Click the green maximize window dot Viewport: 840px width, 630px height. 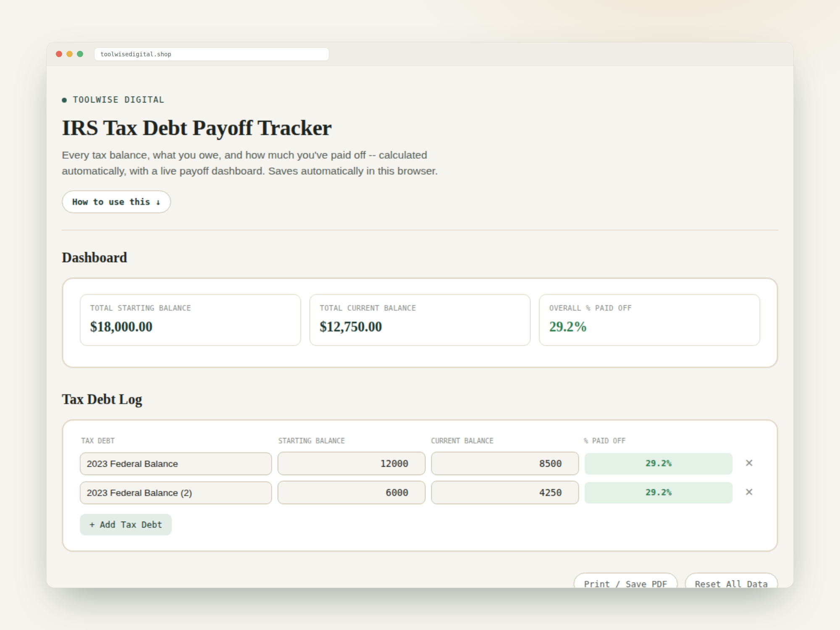point(80,54)
